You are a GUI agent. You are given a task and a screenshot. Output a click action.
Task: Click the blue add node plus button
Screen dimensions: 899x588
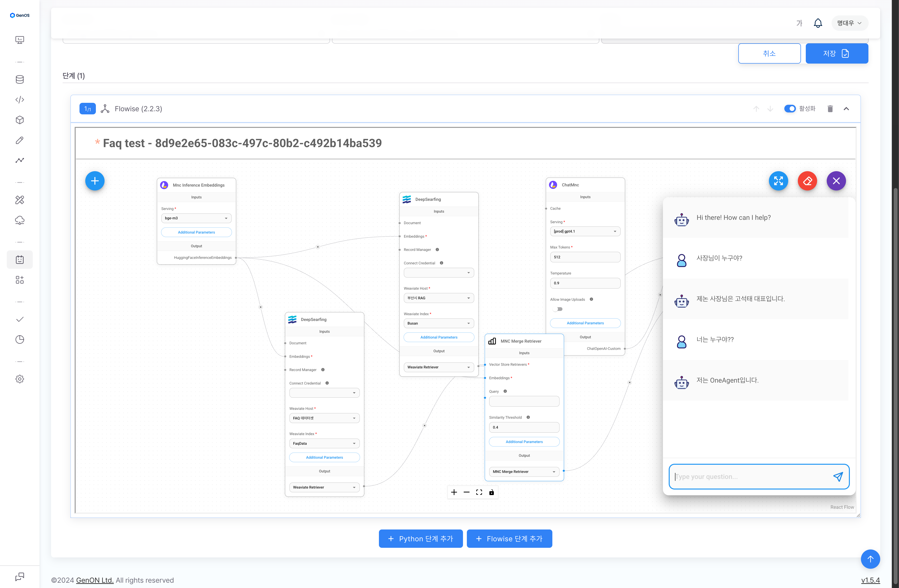point(95,181)
